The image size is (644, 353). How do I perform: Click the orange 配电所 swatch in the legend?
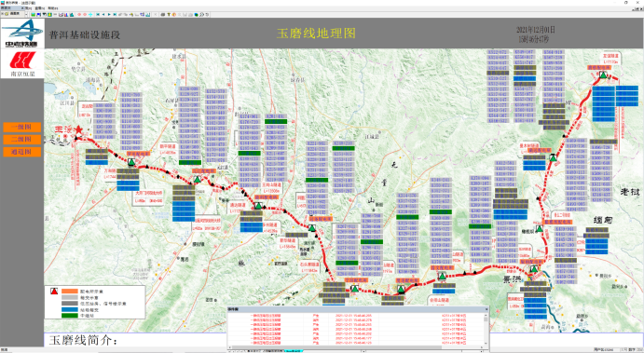(69, 291)
